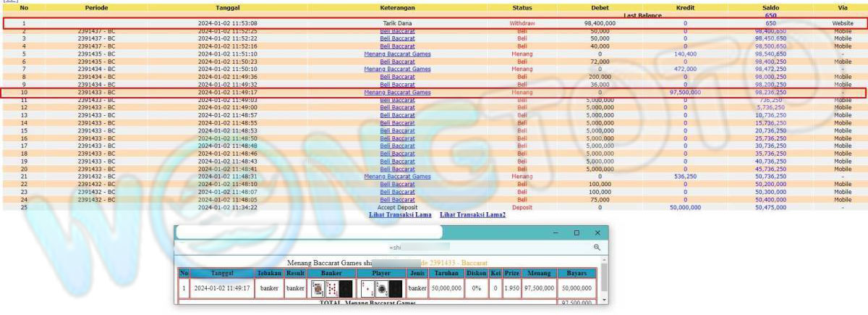Open Beli Baccarat link in row 24

[x=397, y=199]
